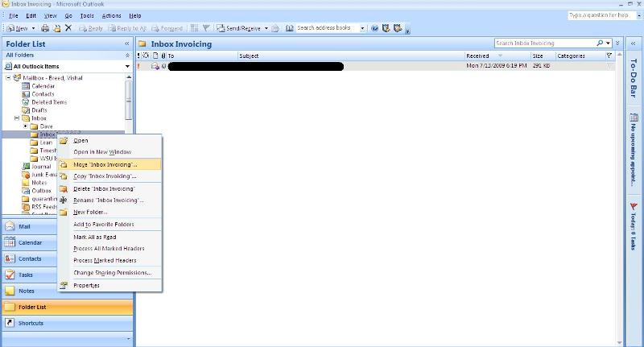644x347 pixels.
Task: Click the Search Inbox Invoicing field
Action: (x=545, y=43)
